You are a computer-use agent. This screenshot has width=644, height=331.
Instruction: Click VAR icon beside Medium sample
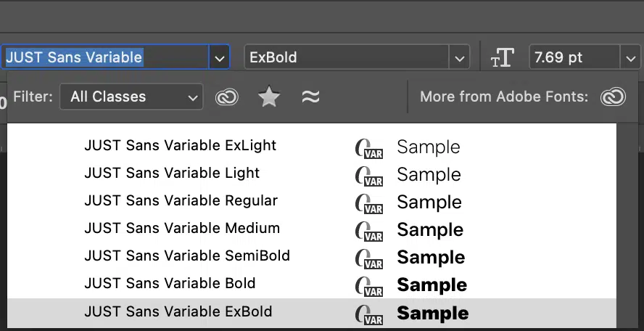[369, 231]
